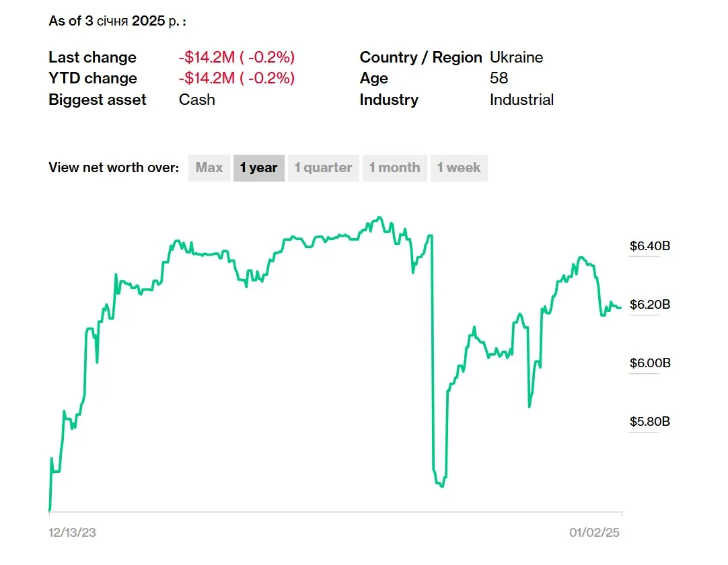
Task: Click the Age value 58
Action: pyautogui.click(x=499, y=78)
